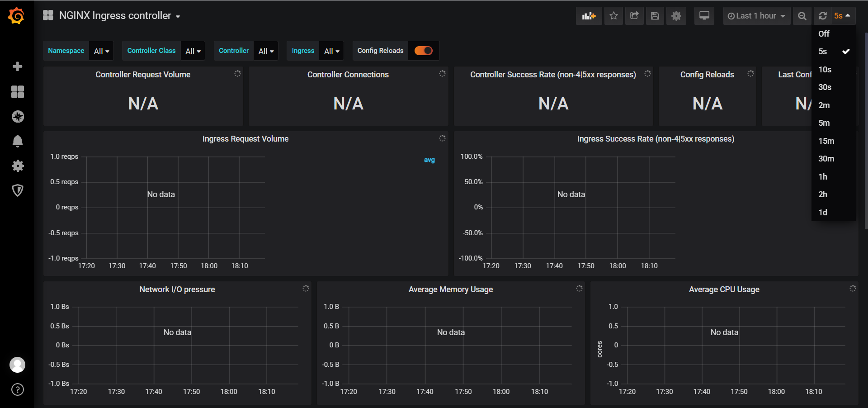Open the Namespace All dropdown
The width and height of the screenshot is (868, 408).
[101, 51]
